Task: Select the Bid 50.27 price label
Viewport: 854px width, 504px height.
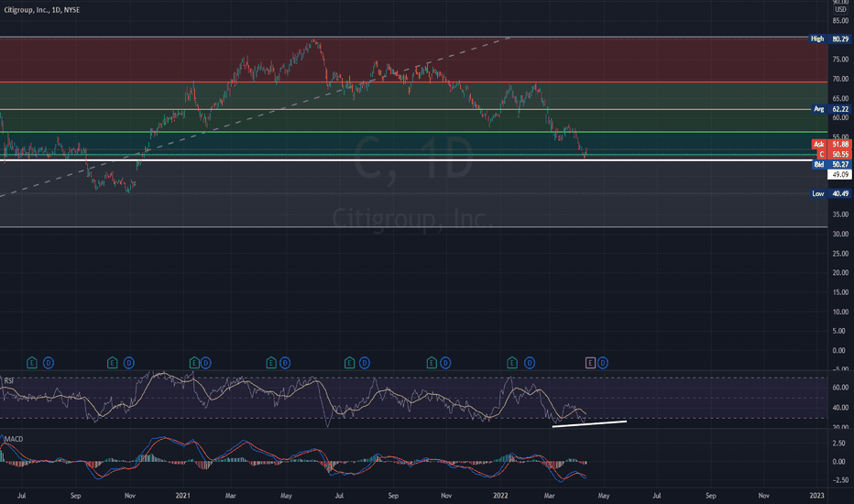Action: click(830, 165)
